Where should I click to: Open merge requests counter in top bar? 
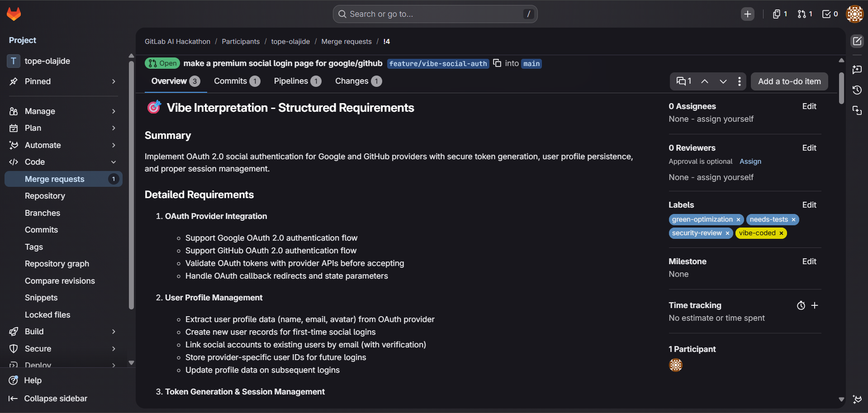tap(805, 14)
